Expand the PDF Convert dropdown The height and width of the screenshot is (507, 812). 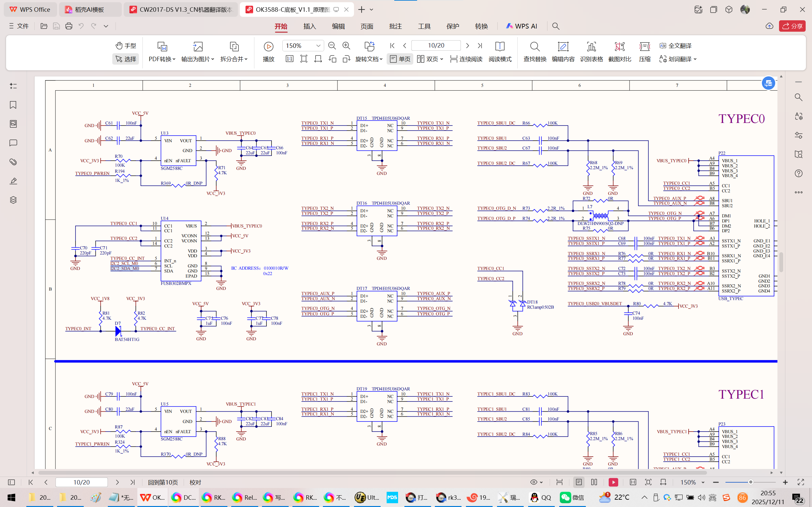click(162, 59)
